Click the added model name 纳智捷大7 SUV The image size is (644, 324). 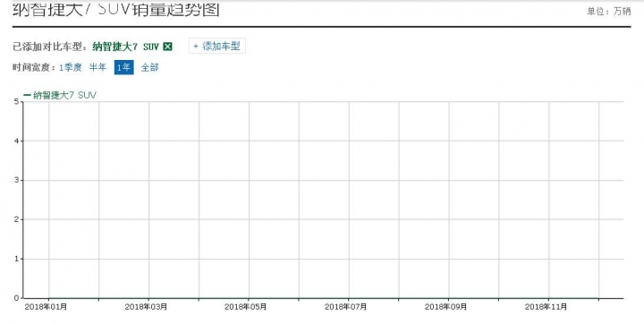point(126,47)
